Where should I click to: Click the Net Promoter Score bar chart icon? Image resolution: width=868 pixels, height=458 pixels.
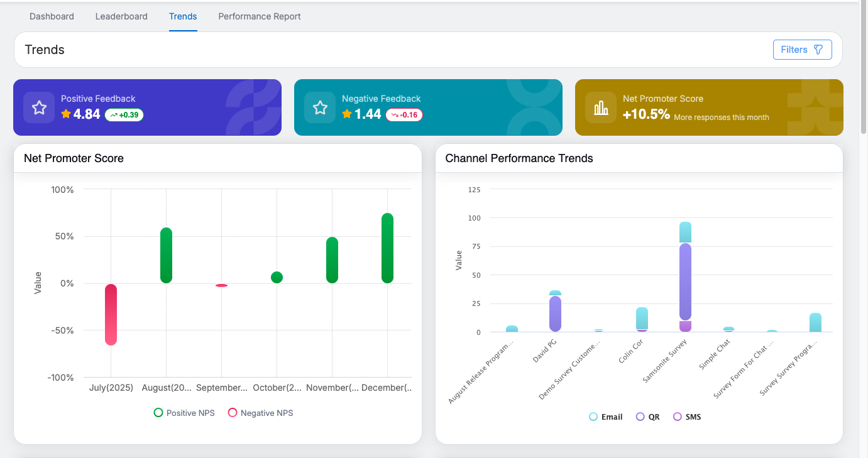(601, 107)
